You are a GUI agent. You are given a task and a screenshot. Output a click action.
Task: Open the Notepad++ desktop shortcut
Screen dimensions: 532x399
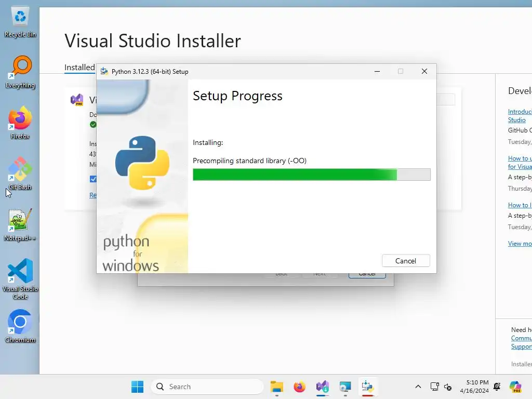coord(20,224)
